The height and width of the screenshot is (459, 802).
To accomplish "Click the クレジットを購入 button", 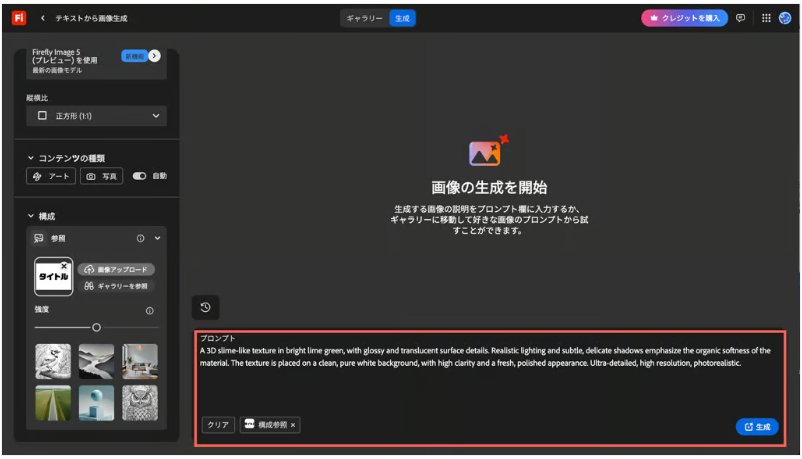I will point(685,18).
